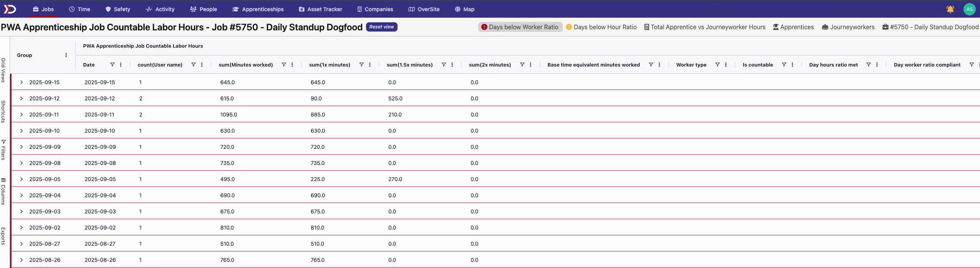Viewport: 980px width, 268px height.
Task: Open Day hours ratio met column menu
Action: [x=877, y=65]
